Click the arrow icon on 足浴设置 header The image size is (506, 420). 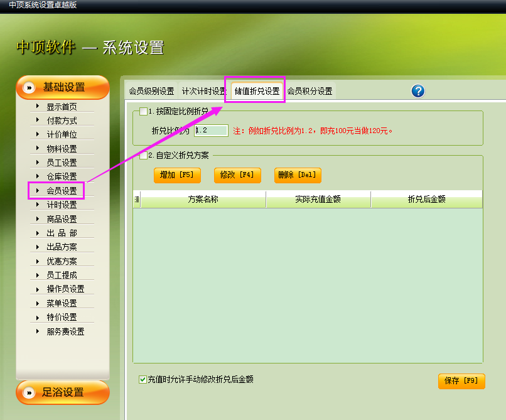click(29, 392)
